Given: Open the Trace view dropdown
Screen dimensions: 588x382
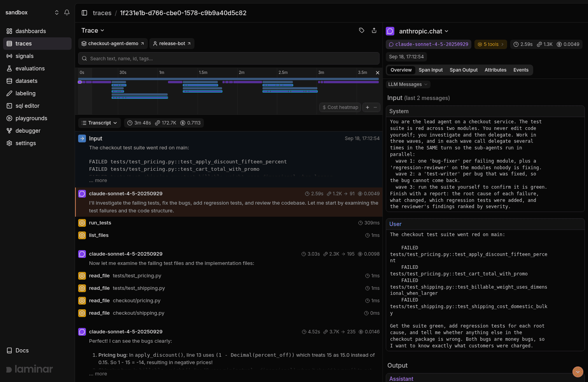Looking at the screenshot, I should pos(93,30).
